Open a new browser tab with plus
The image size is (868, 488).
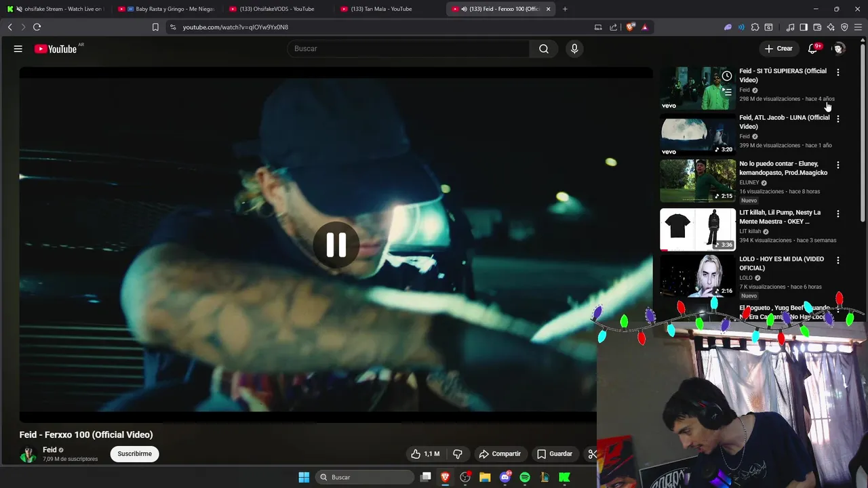coord(565,9)
